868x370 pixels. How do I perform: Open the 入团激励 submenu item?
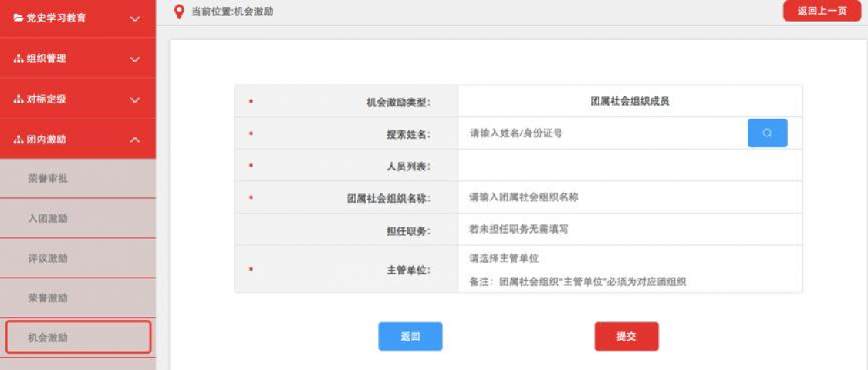(x=48, y=219)
